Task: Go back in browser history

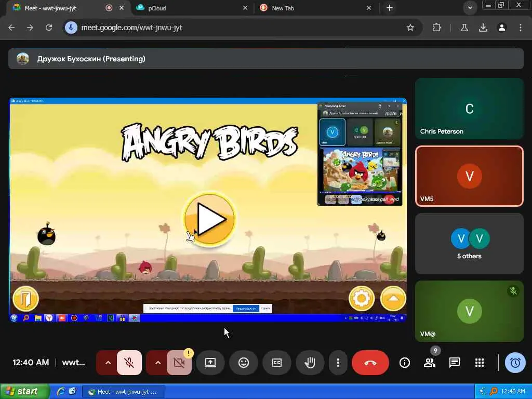Action: [11, 28]
